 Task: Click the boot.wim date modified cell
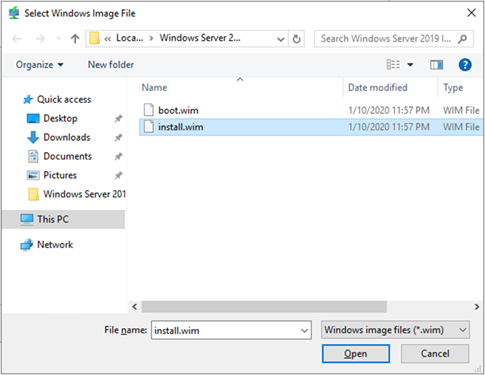[x=389, y=110]
